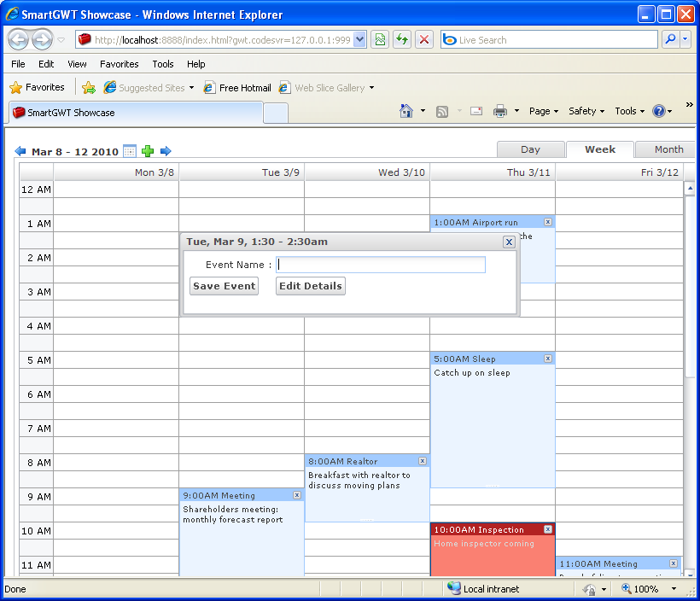Remove the 10:00AM Inspection event
700x601 pixels.
548,529
